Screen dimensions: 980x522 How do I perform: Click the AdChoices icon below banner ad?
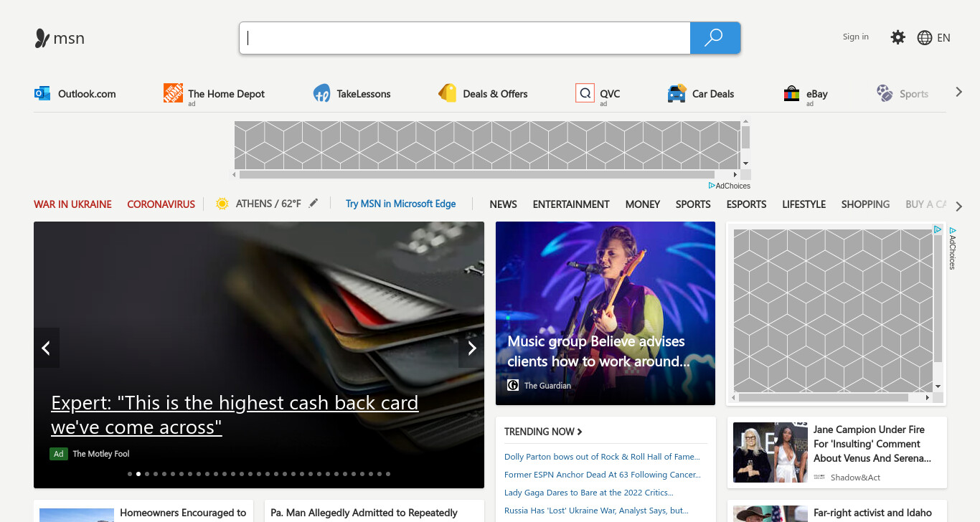(x=712, y=186)
